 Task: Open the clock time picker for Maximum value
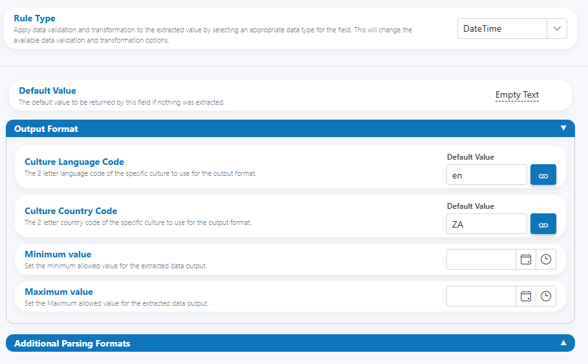(x=546, y=296)
